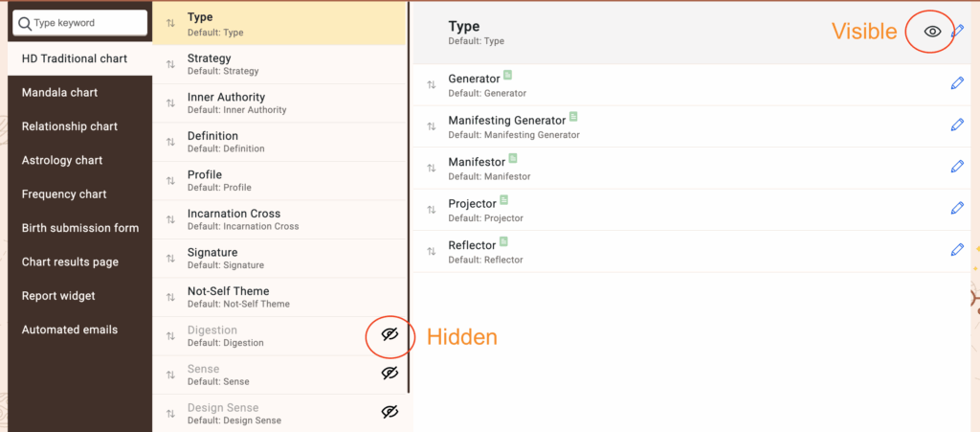Go to the Birth submission form section

pyautogui.click(x=80, y=228)
